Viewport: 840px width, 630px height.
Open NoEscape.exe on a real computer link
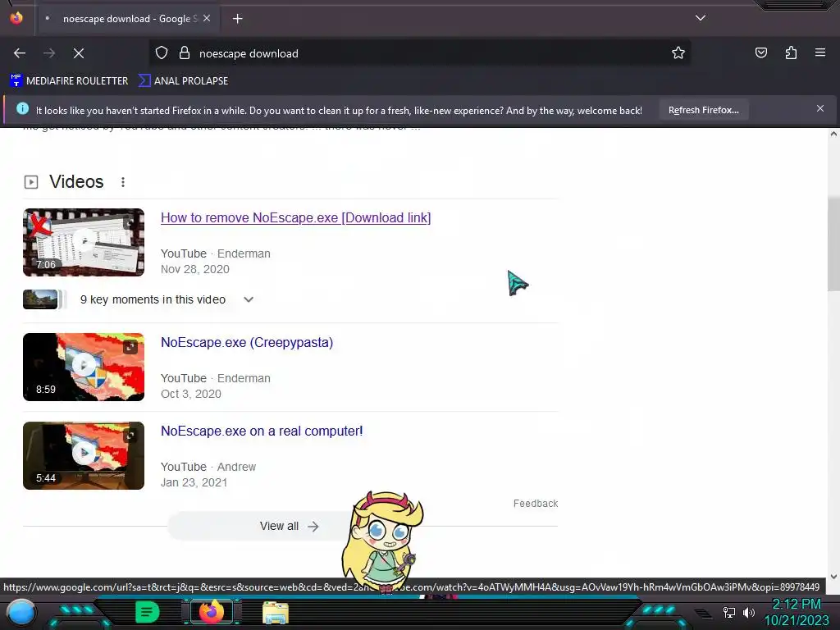pyautogui.click(x=262, y=431)
